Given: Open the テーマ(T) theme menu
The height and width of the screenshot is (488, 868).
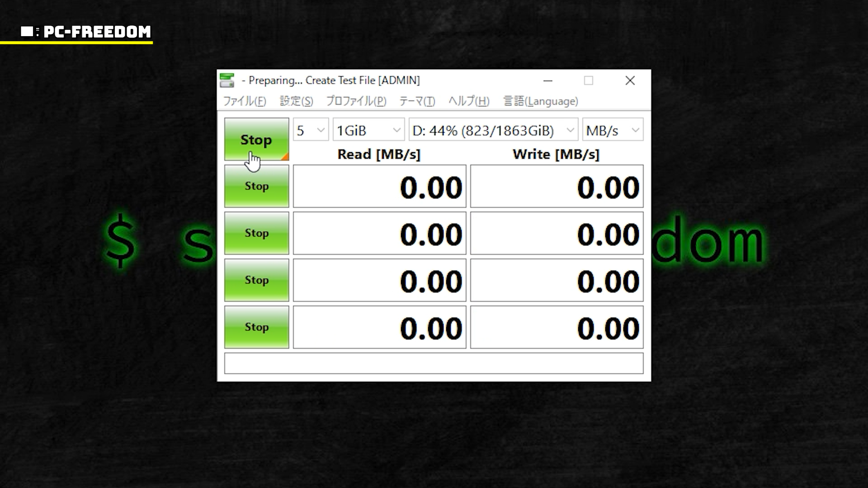Looking at the screenshot, I should coord(417,101).
